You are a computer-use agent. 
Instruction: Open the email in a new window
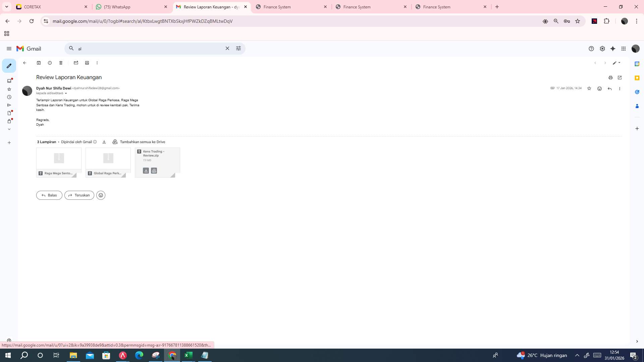620,77
